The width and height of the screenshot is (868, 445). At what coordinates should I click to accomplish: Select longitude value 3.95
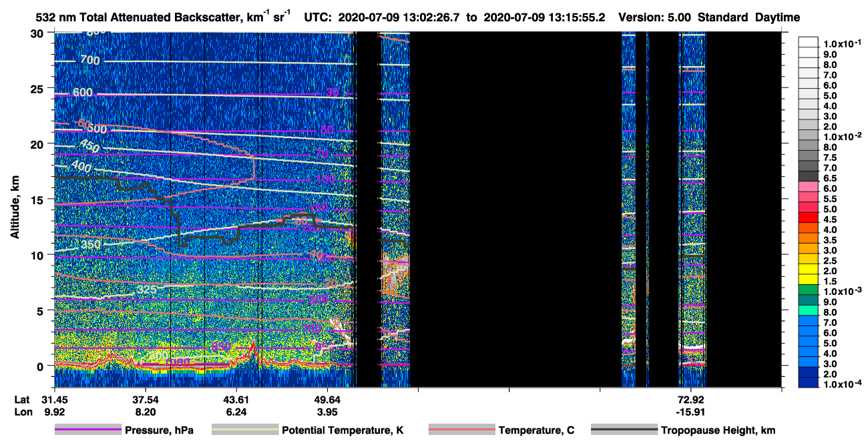click(327, 412)
